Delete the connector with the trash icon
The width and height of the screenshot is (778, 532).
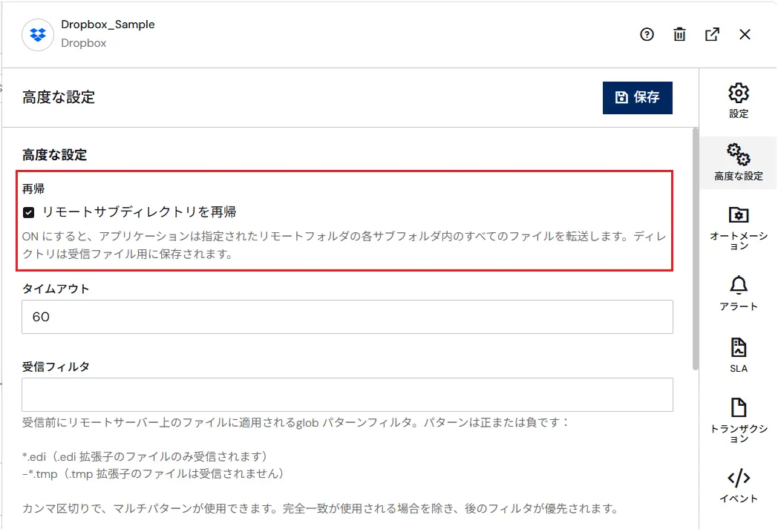click(x=679, y=34)
